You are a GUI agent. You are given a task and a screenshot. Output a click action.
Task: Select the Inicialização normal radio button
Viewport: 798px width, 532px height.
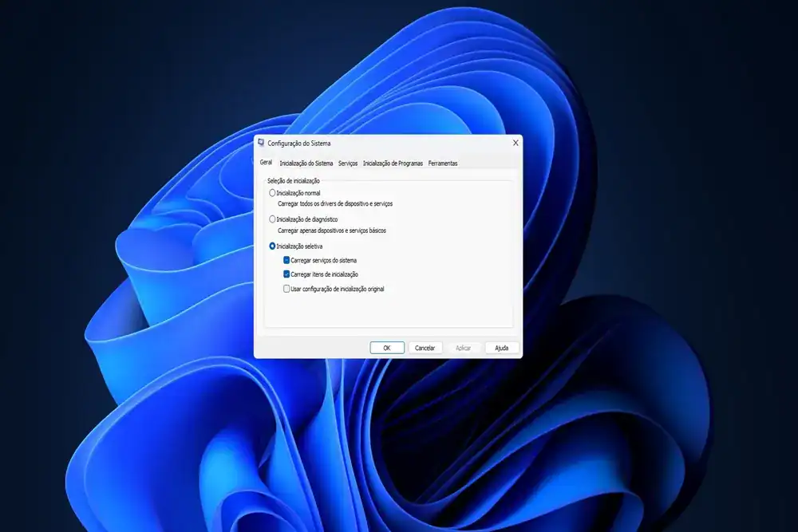click(x=273, y=193)
